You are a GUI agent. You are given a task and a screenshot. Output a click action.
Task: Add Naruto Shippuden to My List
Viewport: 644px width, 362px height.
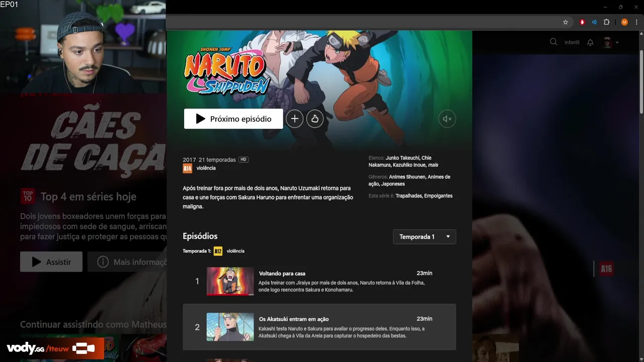[x=295, y=119]
